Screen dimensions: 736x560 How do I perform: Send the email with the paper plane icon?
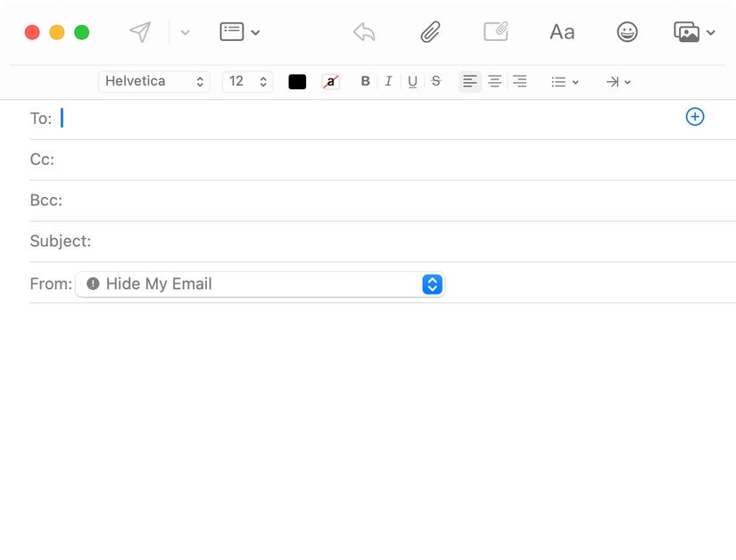(140, 31)
